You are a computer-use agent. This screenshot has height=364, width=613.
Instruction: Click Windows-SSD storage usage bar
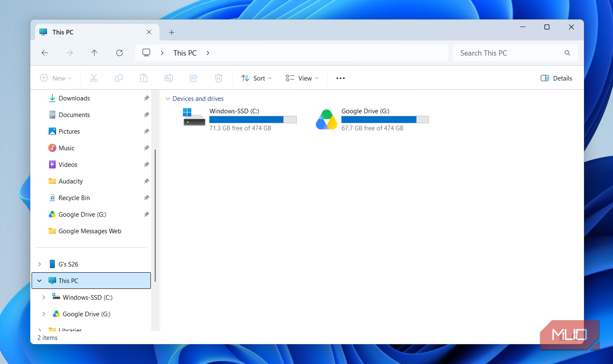(x=253, y=120)
